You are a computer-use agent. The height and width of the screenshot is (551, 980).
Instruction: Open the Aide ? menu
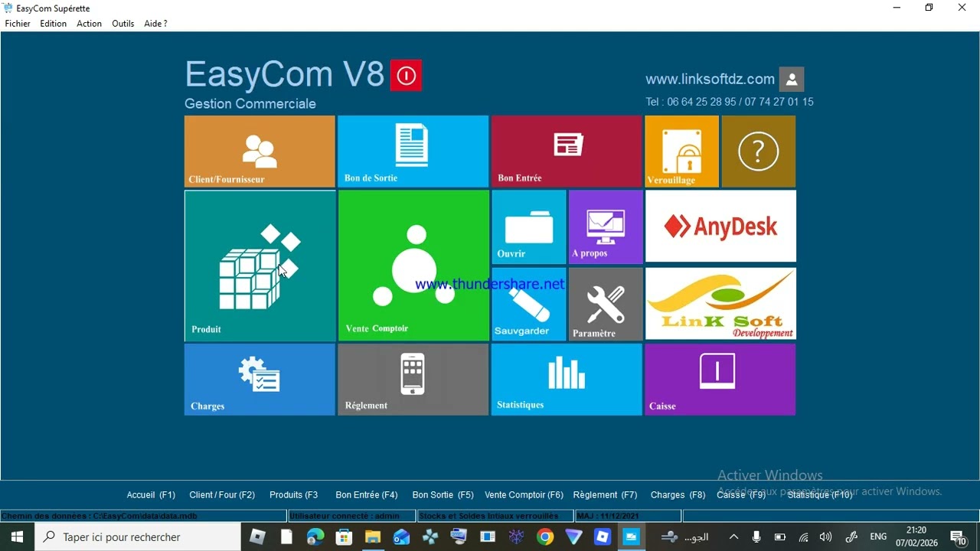tap(155, 24)
